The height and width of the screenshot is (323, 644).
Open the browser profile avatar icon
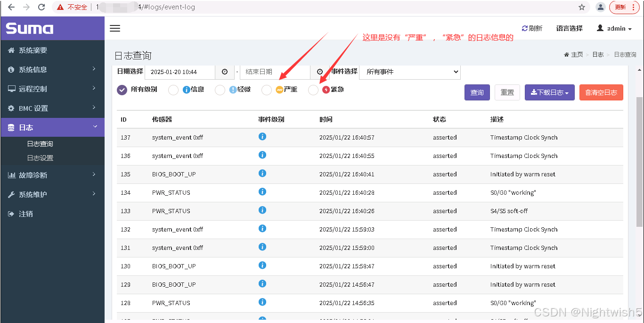tap(601, 7)
